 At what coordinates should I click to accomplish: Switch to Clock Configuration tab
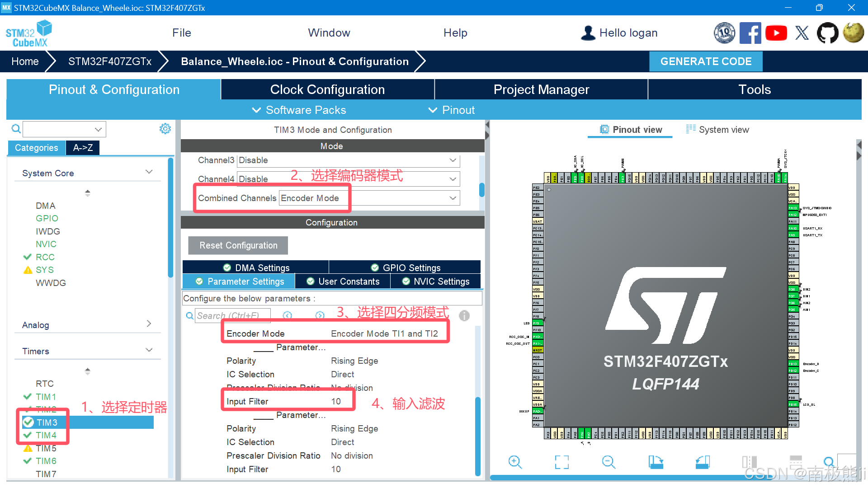327,89
